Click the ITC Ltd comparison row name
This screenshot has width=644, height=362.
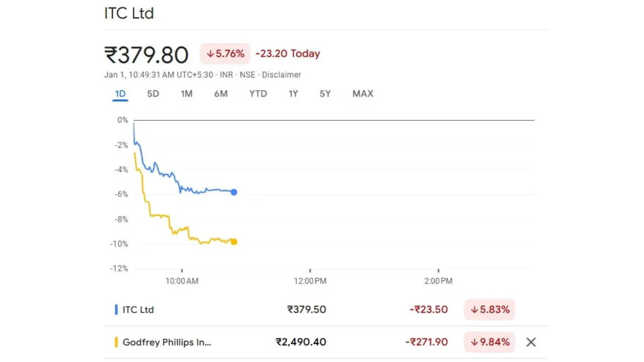138,310
